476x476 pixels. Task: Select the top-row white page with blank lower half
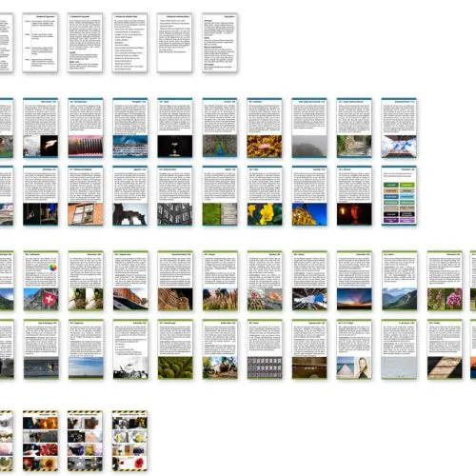click(174, 43)
